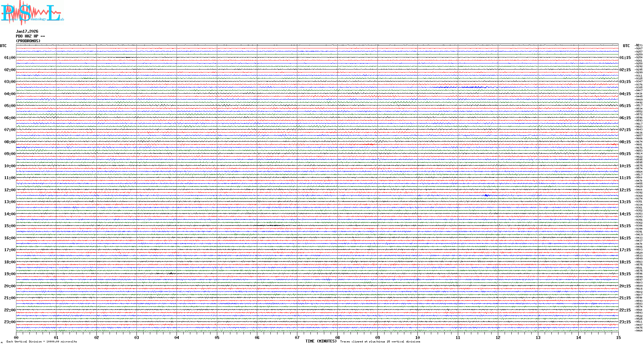644x346 pixels.
Task: Click the left UTC axis header
Action: pos(3,46)
